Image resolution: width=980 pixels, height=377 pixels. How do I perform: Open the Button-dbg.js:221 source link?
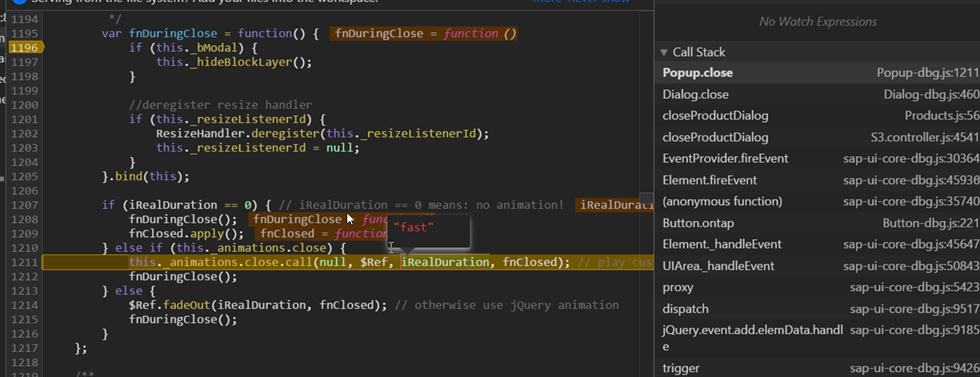(931, 223)
